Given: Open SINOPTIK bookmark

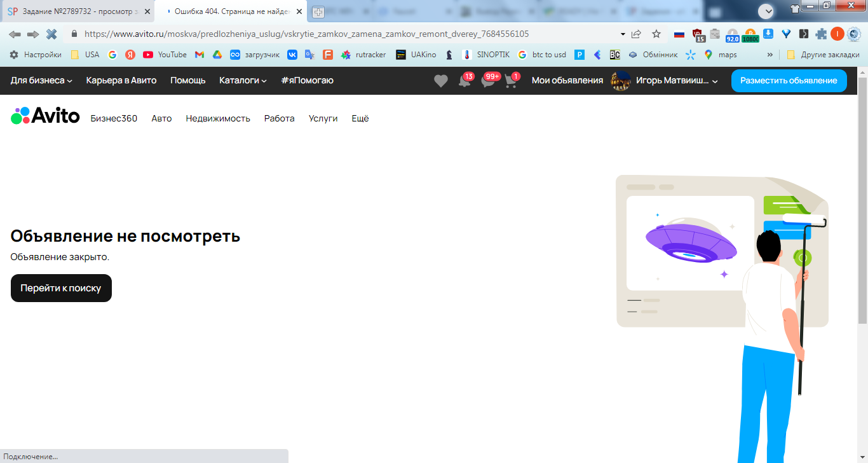Looking at the screenshot, I should [485, 55].
